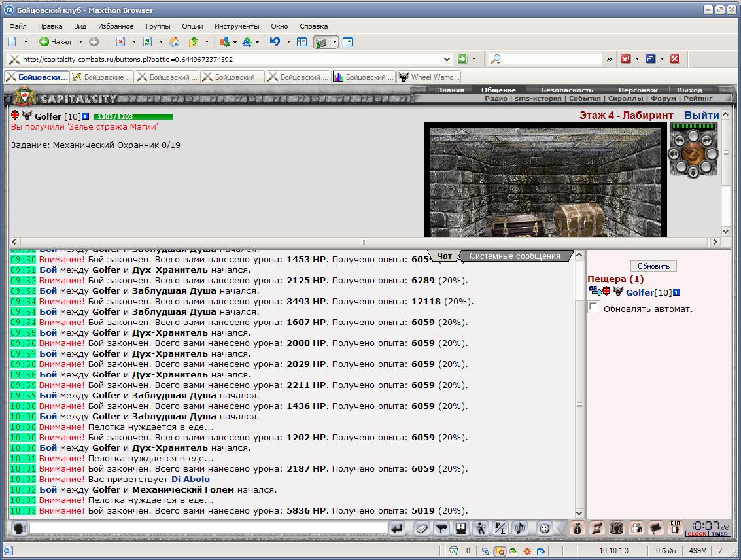The height and width of the screenshot is (560, 741).
Task: Click the Home toolbar icon
Action: click(x=175, y=42)
